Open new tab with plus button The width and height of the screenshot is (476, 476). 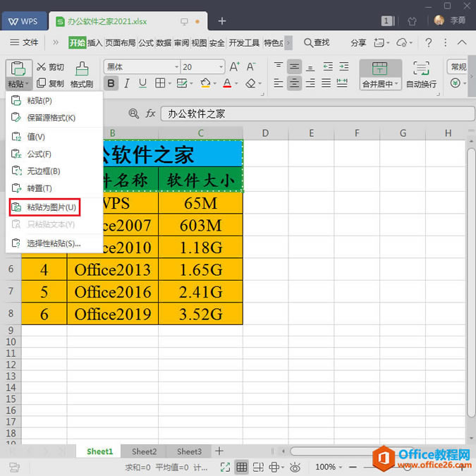coord(222,21)
